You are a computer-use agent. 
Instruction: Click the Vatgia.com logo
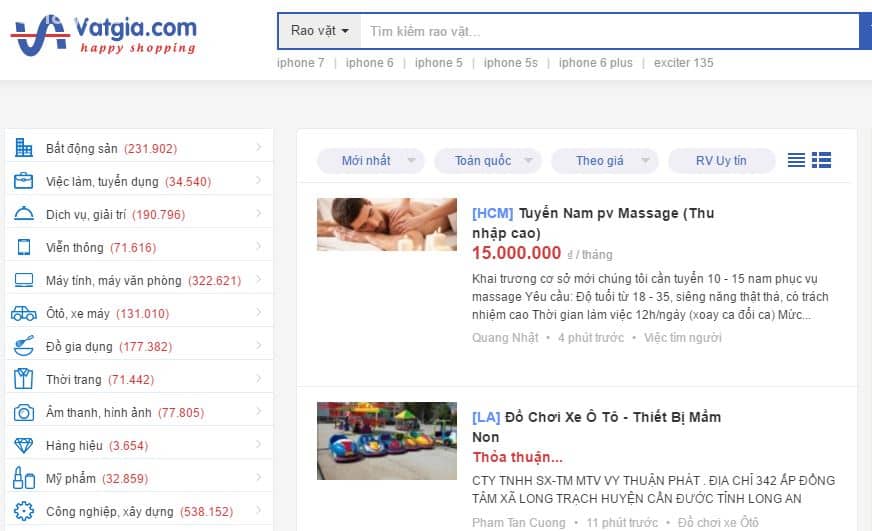pos(104,36)
